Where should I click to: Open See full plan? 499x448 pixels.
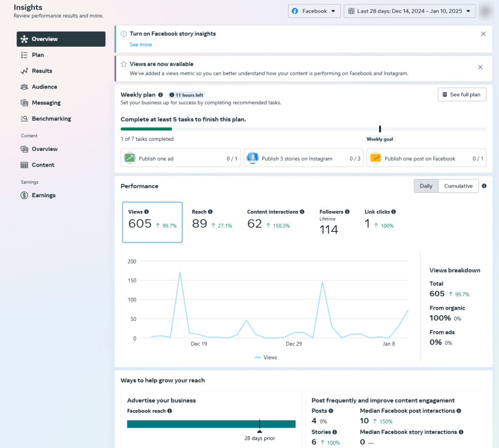[x=461, y=94]
